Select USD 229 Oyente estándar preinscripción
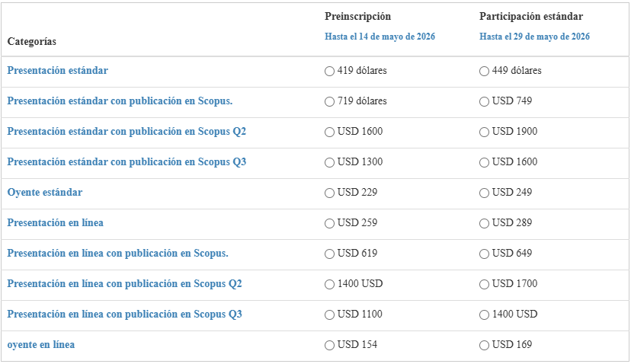The height and width of the screenshot is (364, 631). tap(329, 193)
